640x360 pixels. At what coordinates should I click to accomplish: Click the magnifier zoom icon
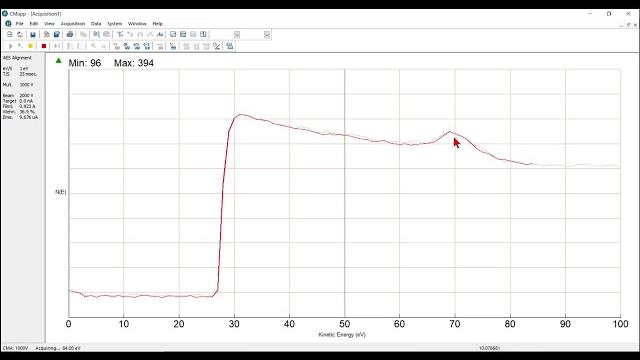[x=94, y=46]
